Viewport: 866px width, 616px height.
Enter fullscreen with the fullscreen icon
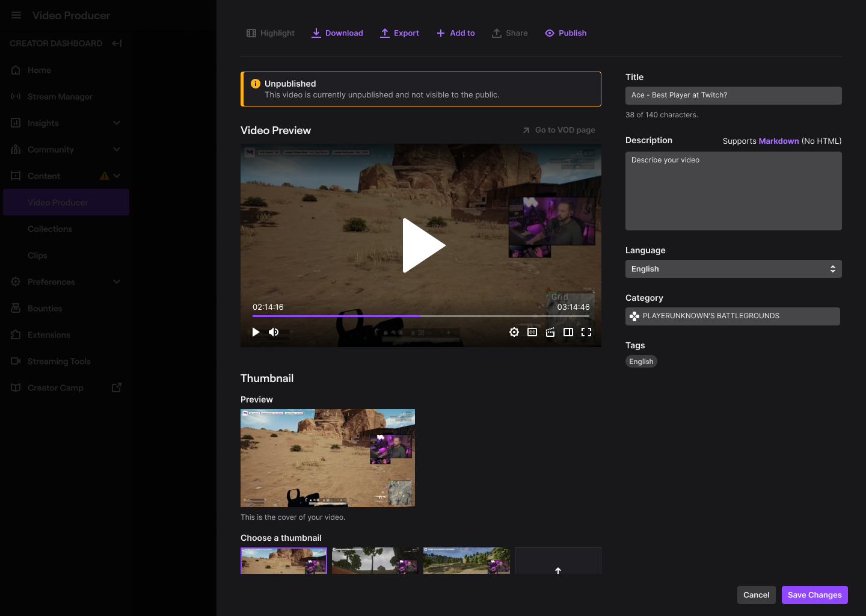pyautogui.click(x=586, y=332)
